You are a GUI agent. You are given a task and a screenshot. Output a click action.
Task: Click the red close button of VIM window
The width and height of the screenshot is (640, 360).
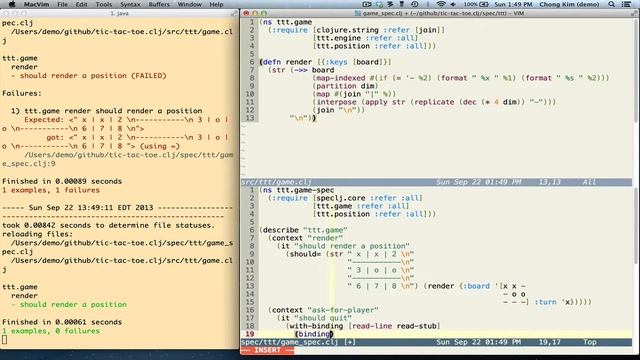click(246, 13)
